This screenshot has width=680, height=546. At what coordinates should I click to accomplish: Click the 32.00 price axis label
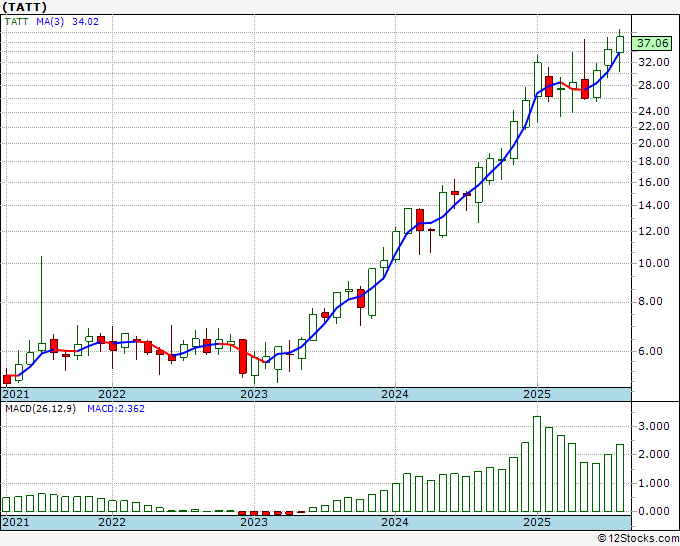pos(654,62)
